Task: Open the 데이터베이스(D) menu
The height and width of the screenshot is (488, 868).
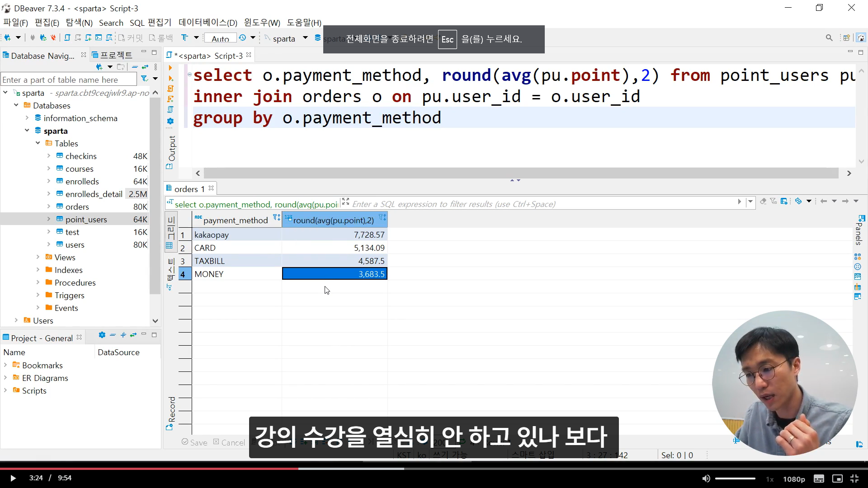Action: pos(208,23)
